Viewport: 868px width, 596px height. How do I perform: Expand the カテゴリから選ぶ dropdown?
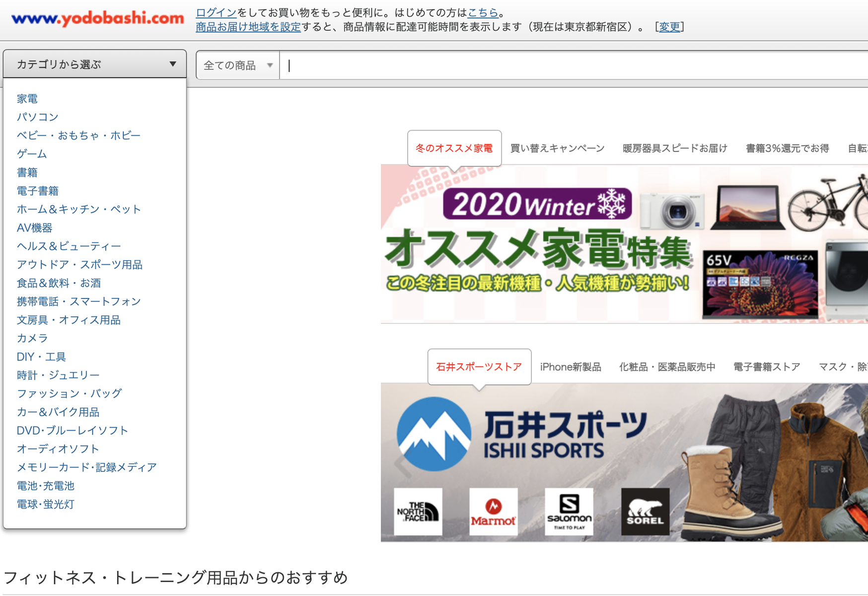(95, 64)
